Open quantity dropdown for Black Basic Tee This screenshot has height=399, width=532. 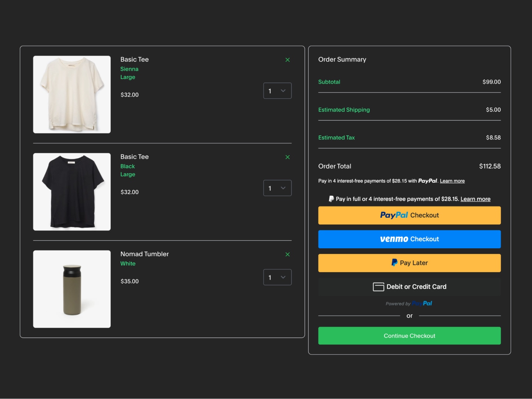coord(277,188)
